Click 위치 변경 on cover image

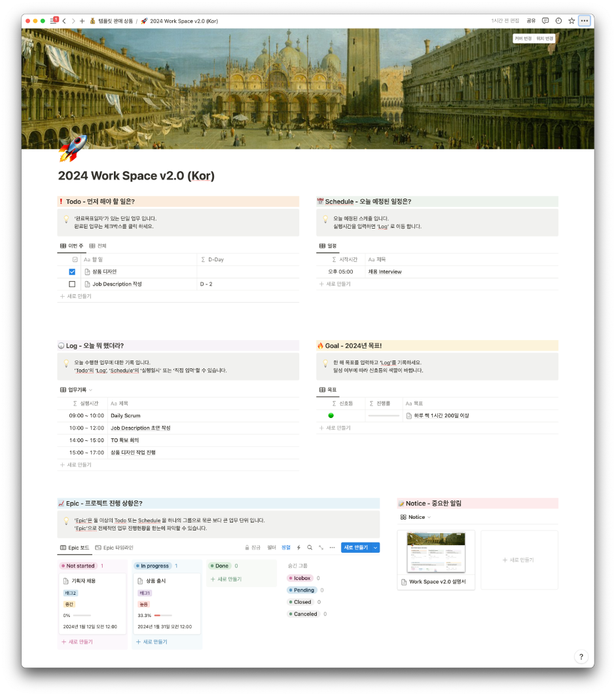(545, 39)
